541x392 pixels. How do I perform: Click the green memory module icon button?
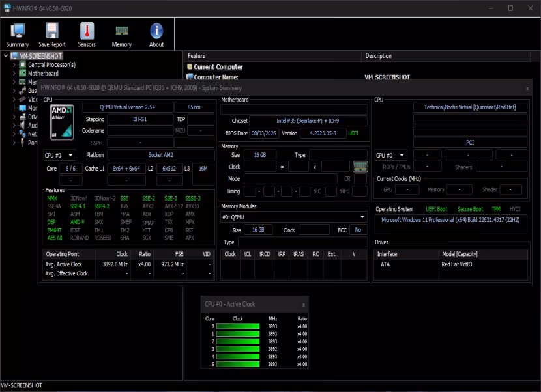pos(360,167)
